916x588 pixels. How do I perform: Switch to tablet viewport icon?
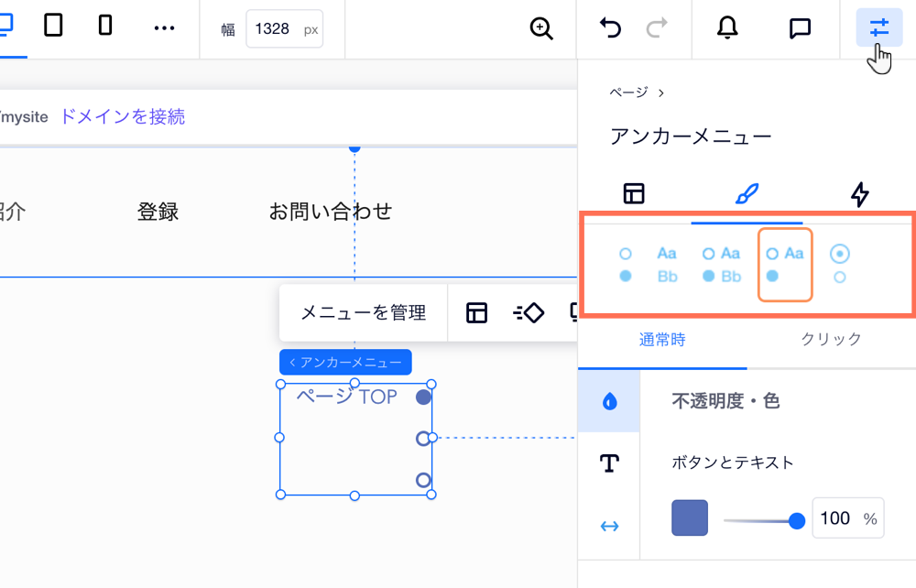(x=53, y=25)
